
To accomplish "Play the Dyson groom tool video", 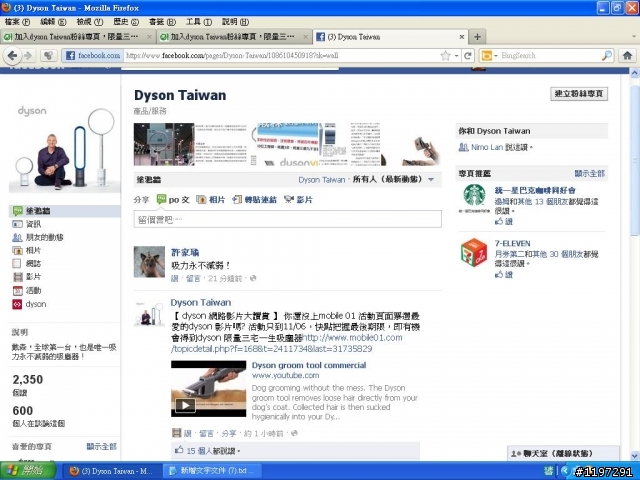I will 185,405.
